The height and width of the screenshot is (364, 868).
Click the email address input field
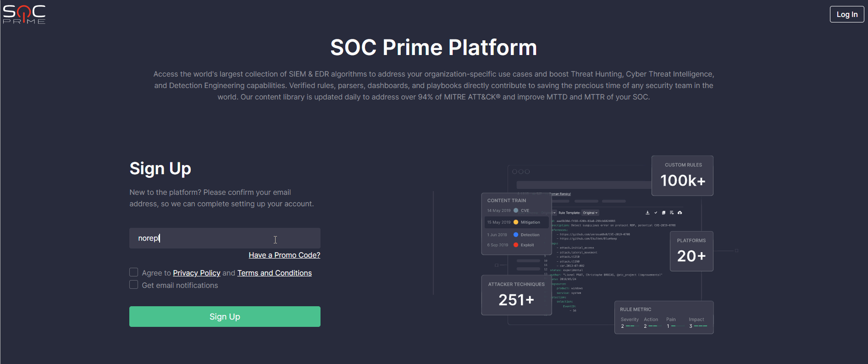pyautogui.click(x=224, y=238)
